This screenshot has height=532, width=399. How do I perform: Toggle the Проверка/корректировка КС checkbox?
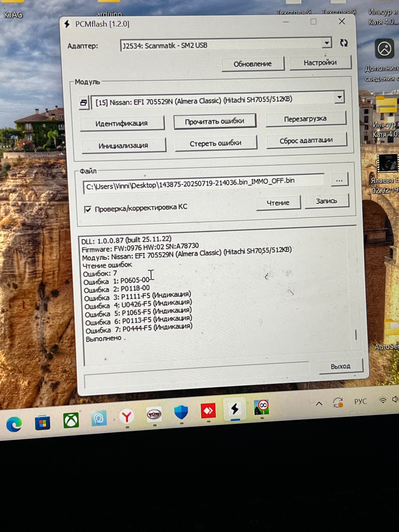point(88,209)
